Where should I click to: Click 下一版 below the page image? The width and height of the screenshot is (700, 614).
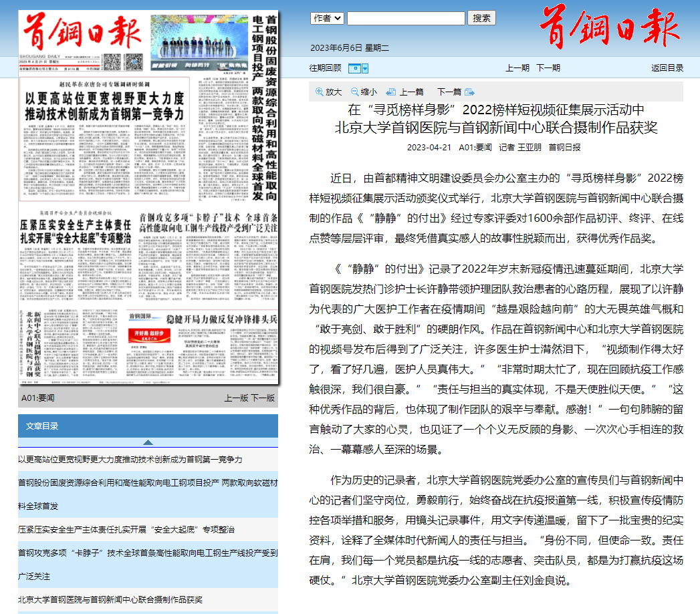click(263, 398)
